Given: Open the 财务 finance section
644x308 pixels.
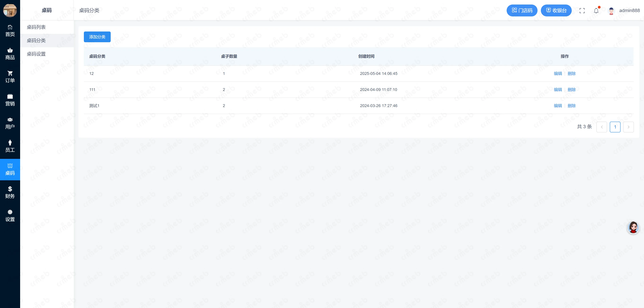Looking at the screenshot, I should pos(10,192).
